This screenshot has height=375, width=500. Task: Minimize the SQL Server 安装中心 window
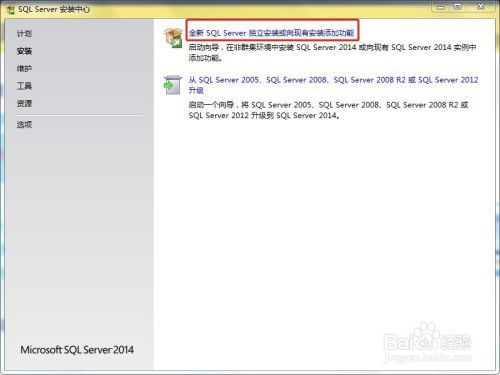441,7
